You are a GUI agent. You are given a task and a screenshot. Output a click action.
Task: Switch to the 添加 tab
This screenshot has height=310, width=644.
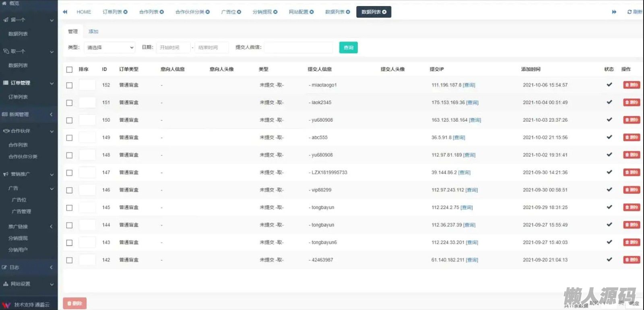point(93,31)
